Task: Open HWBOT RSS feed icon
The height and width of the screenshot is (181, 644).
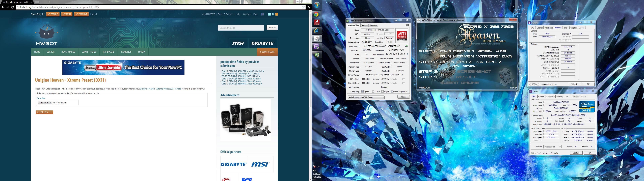Action: pyautogui.click(x=277, y=14)
